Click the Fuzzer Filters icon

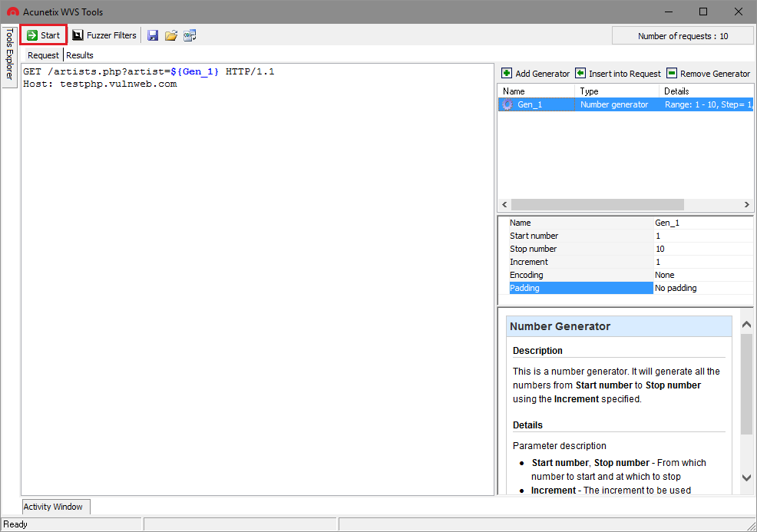(x=78, y=35)
